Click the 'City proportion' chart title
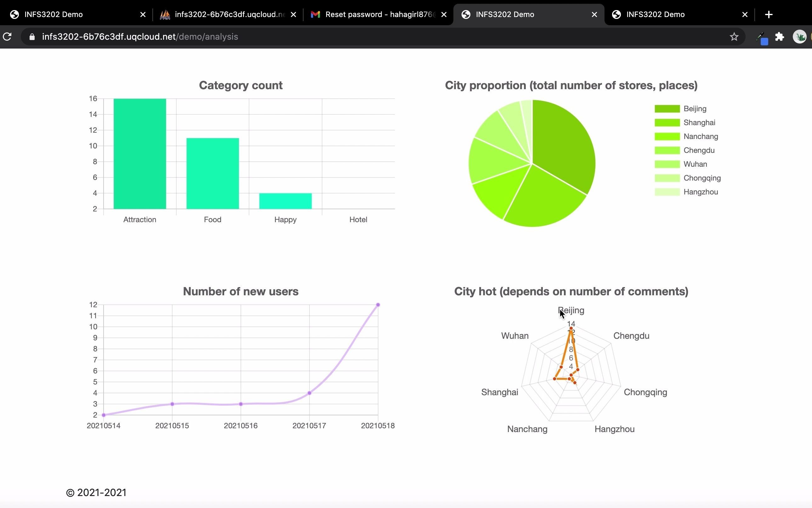 (x=571, y=85)
